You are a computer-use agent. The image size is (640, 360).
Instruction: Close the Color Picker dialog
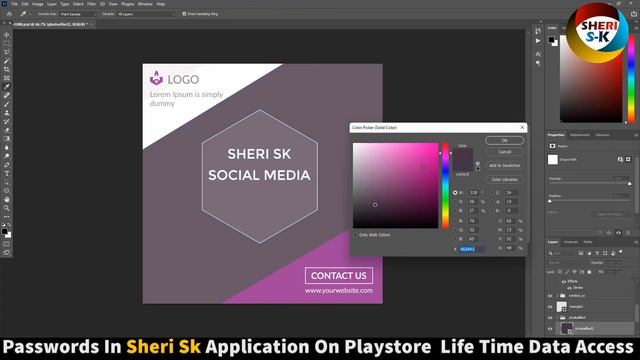click(x=522, y=128)
